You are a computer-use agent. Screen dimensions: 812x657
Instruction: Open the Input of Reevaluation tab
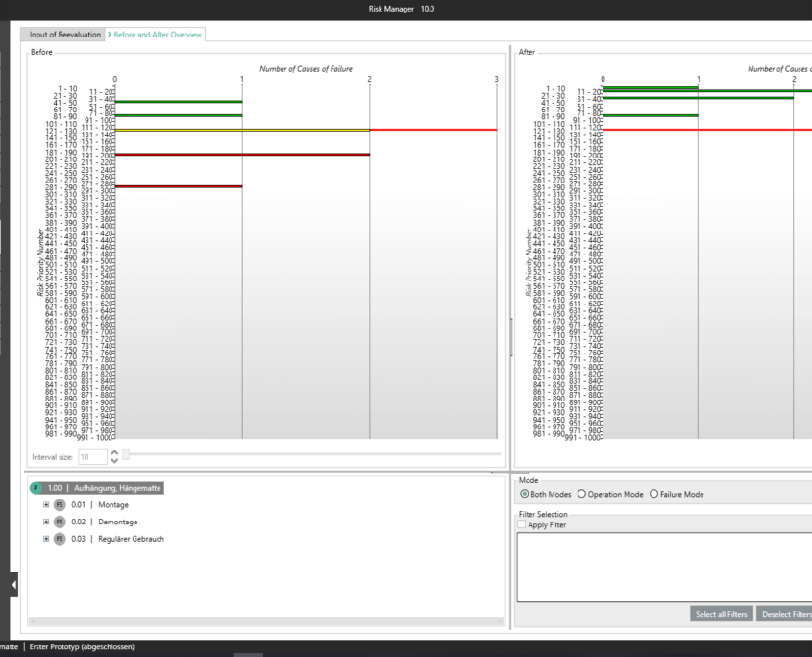(65, 35)
